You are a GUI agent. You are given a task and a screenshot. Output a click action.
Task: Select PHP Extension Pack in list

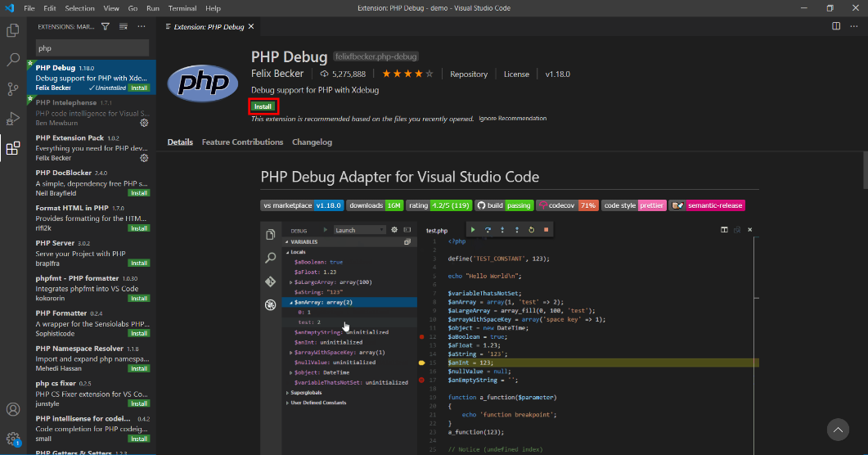[92, 147]
